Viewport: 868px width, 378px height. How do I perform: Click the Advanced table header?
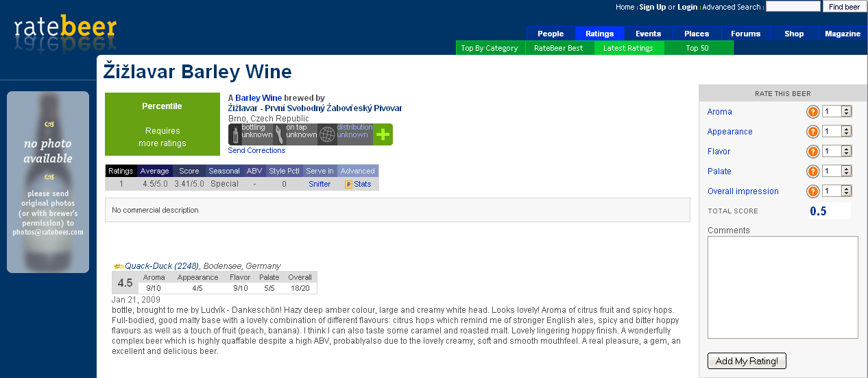click(358, 171)
